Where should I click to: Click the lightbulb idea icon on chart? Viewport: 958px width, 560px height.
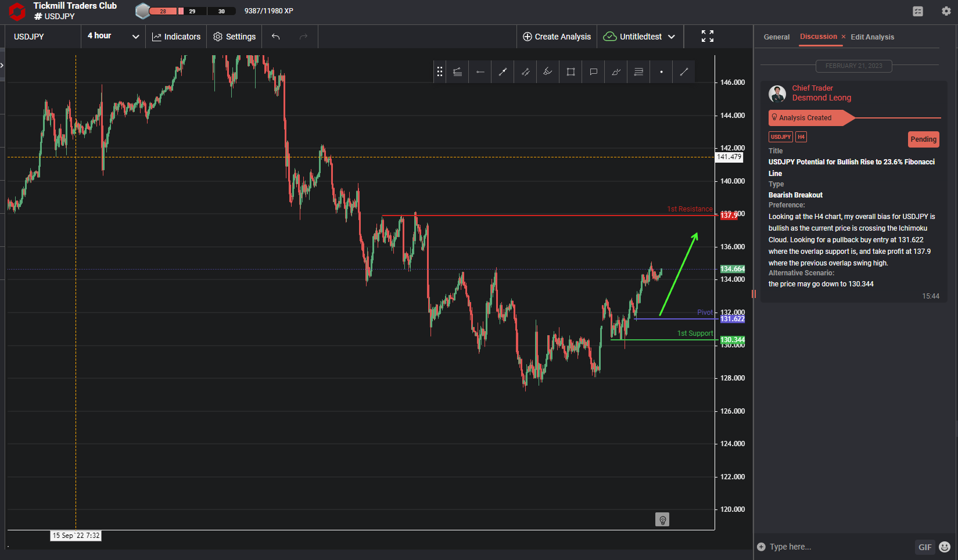(x=662, y=519)
